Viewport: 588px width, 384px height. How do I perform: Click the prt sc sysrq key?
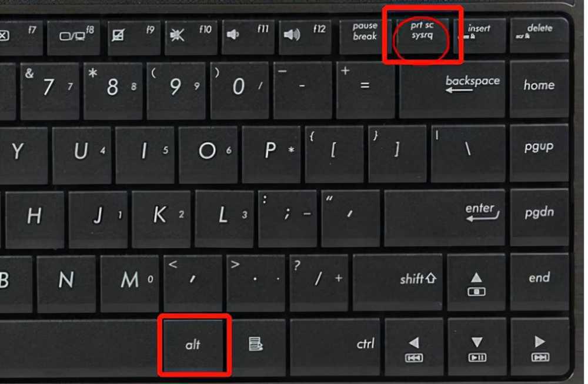pyautogui.click(x=422, y=35)
